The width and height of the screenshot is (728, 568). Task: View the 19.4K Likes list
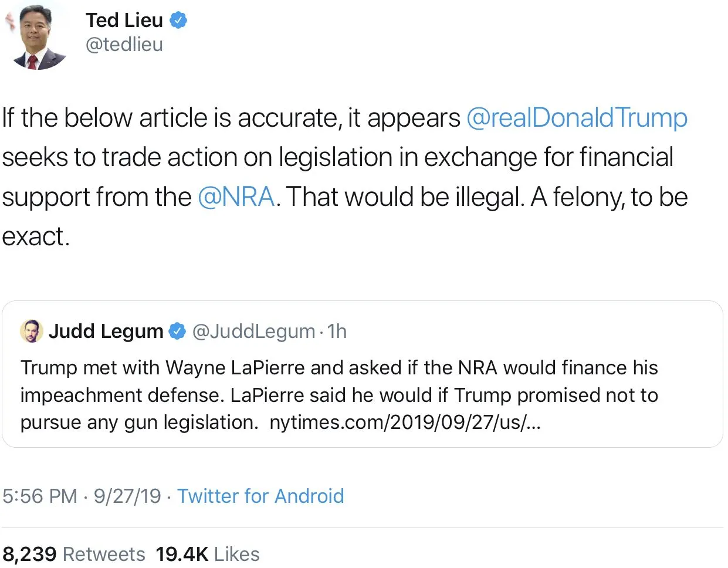click(x=208, y=555)
